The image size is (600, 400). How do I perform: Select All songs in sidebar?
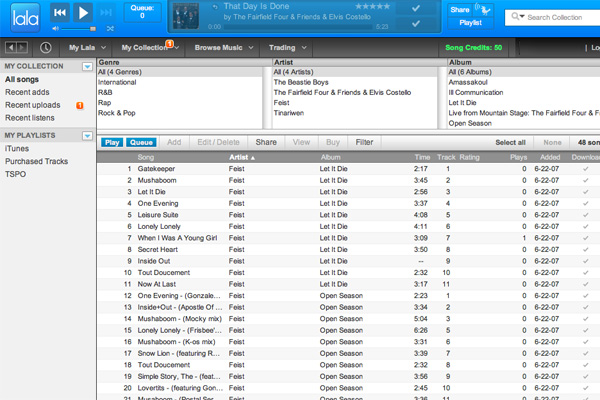pos(22,80)
